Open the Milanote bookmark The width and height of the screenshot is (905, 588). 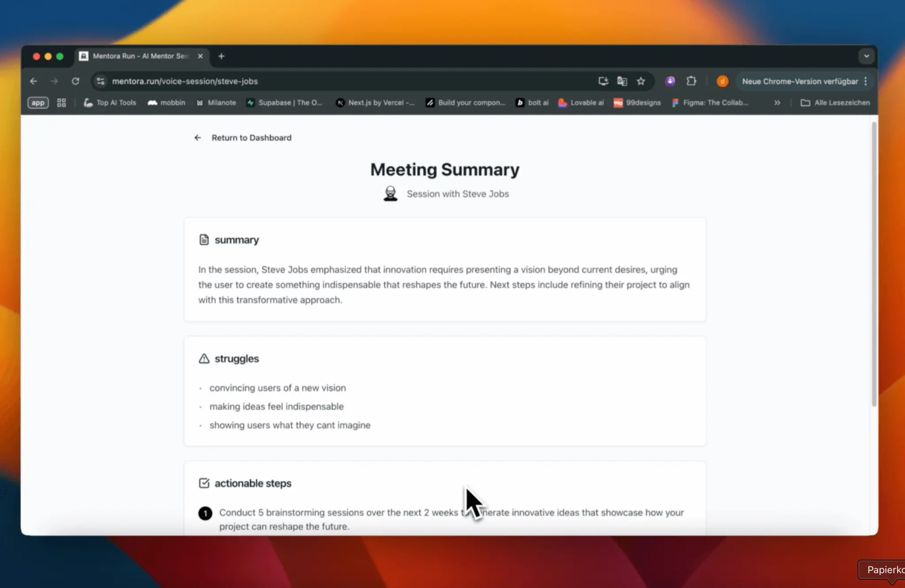(216, 102)
